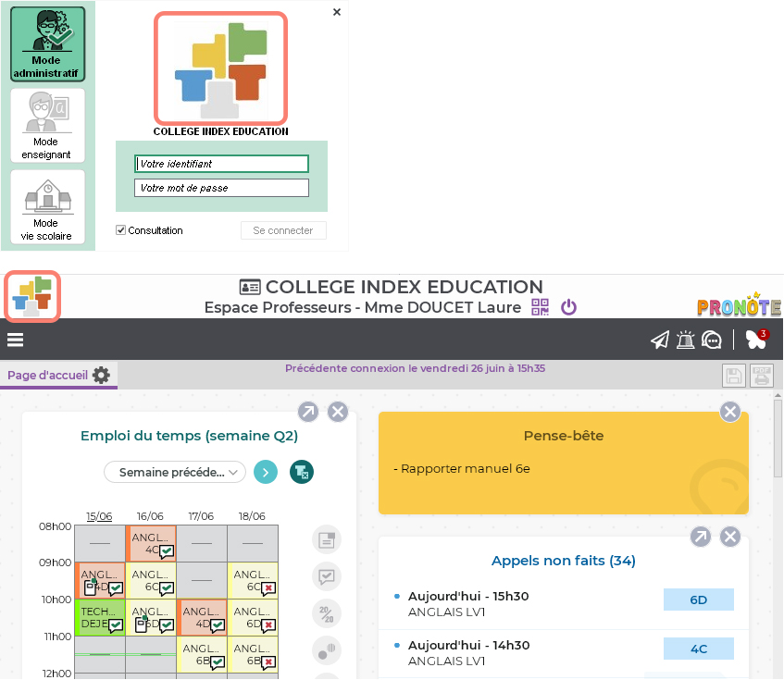Click the large college logo in login window
The image size is (784, 680).
(x=220, y=68)
